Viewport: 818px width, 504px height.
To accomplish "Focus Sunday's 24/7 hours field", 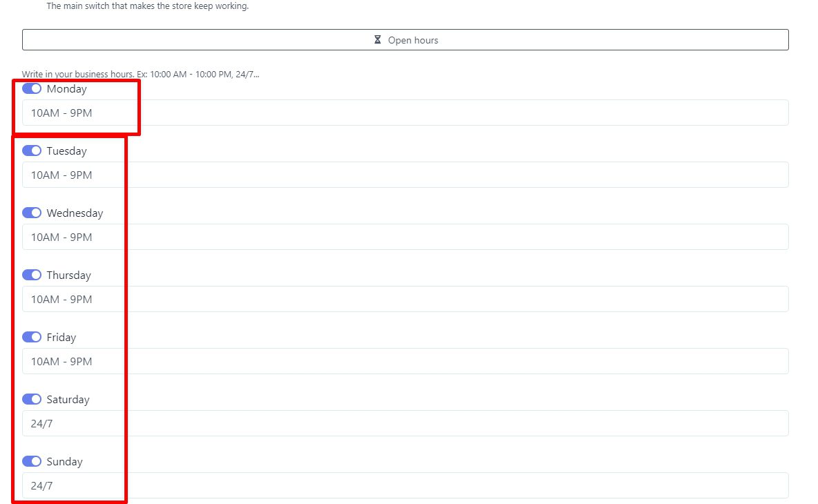I will [405, 486].
